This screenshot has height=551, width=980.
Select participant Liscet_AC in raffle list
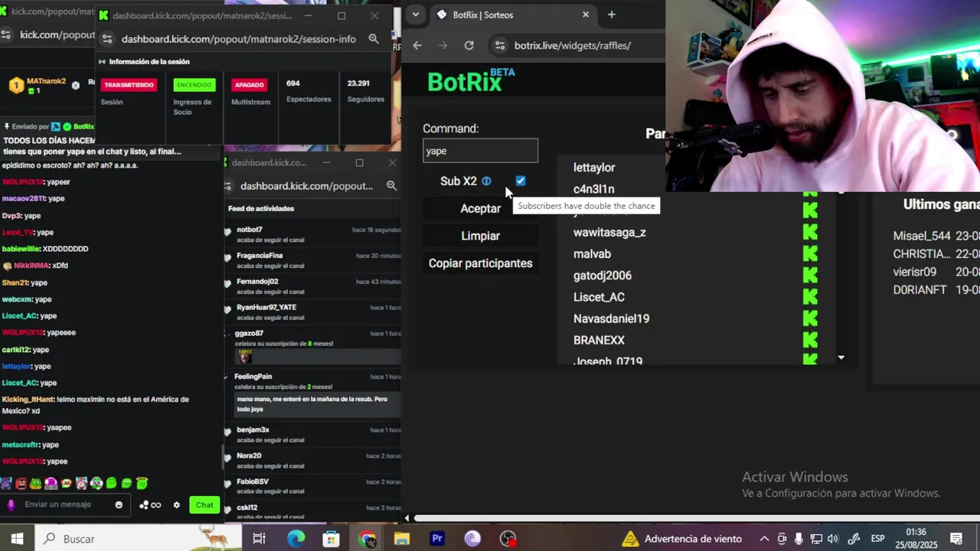[599, 297]
